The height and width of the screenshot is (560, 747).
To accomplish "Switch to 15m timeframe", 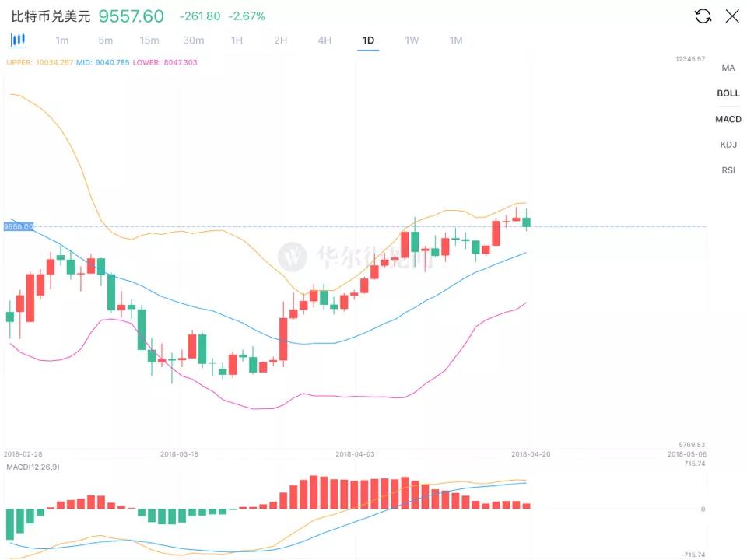I will [x=149, y=40].
